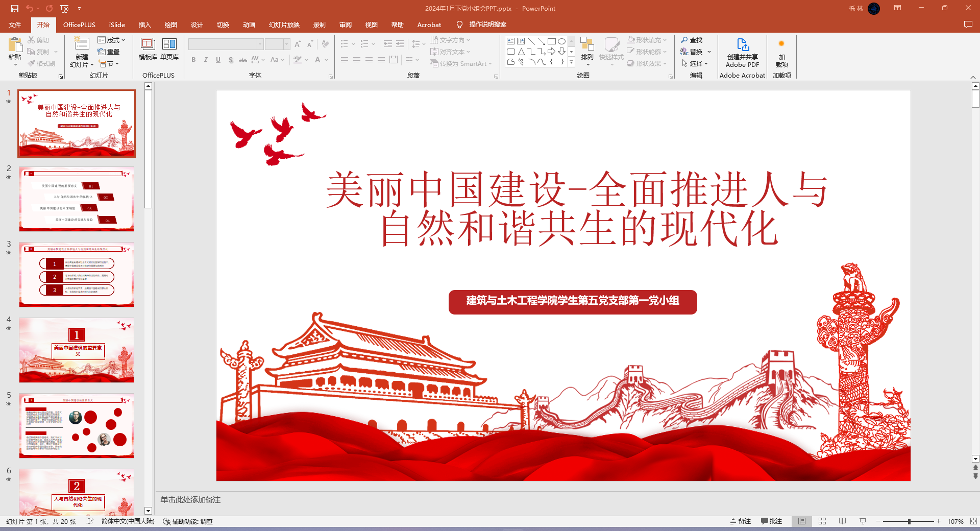Viewport: 980px width, 531px height.
Task: Select slide 3 thumbnail
Action: (77, 274)
